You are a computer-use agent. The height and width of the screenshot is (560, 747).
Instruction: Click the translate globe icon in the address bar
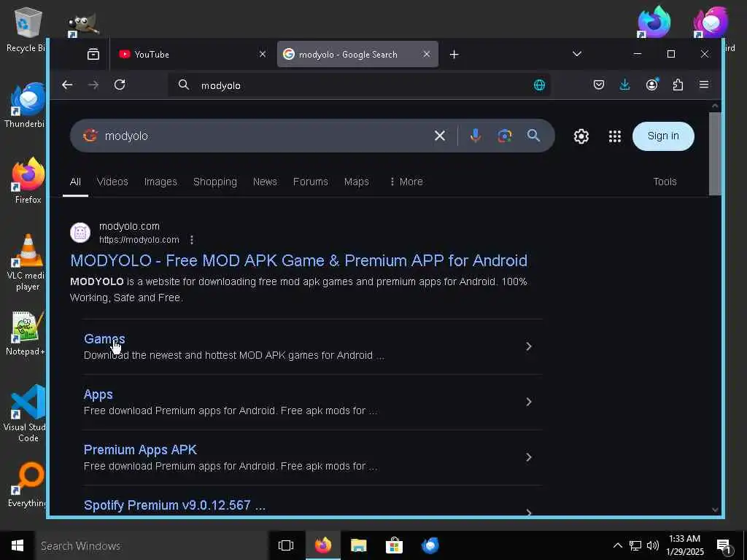click(x=539, y=85)
